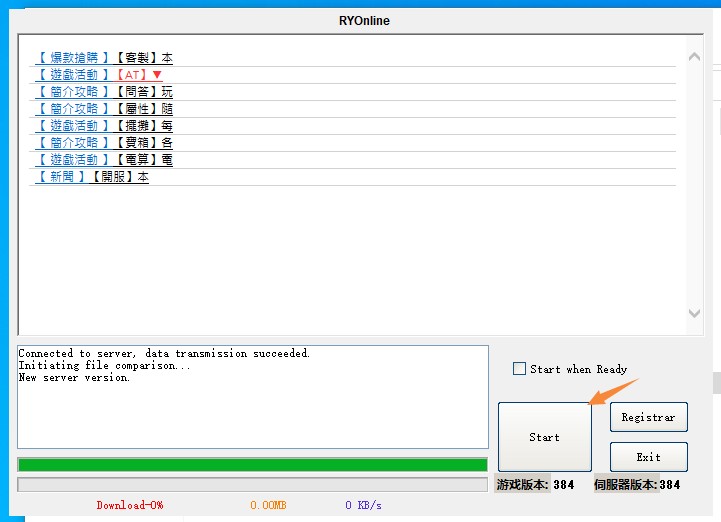
Task: Open the 【遊戲活動】【AT】 red link
Action: (99, 75)
